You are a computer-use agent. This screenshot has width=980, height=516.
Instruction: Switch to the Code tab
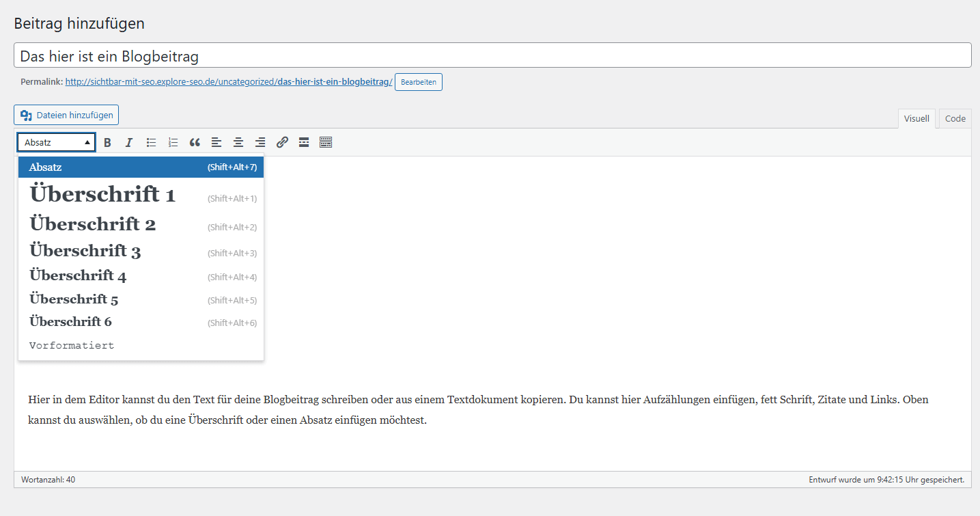954,118
